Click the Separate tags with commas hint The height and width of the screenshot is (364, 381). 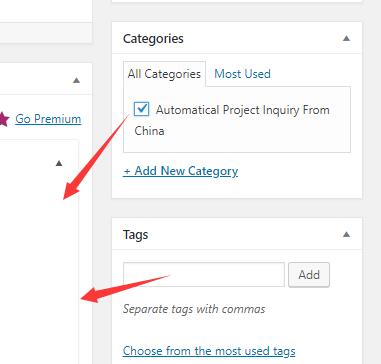click(x=194, y=309)
